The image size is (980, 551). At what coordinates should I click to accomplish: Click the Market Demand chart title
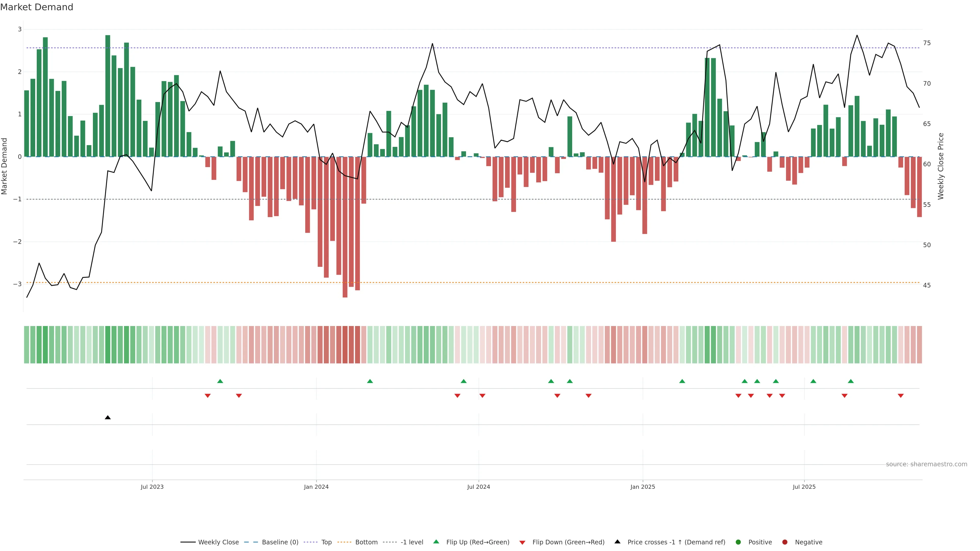click(x=36, y=7)
